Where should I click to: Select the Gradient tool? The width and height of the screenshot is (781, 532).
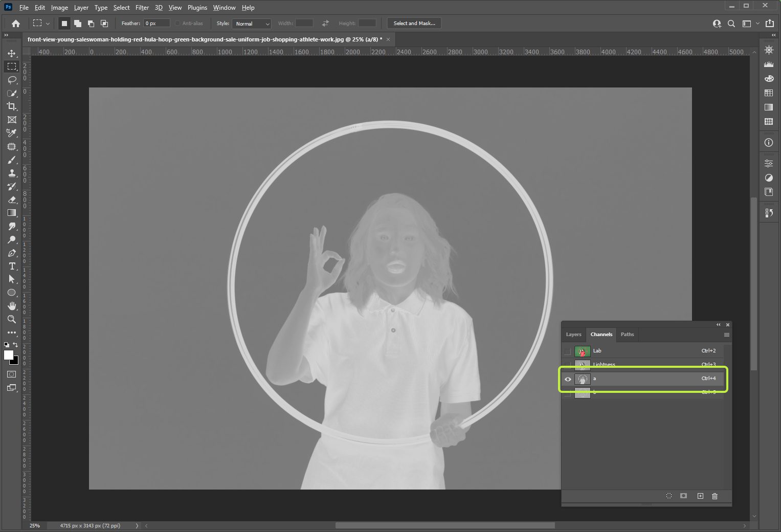[12, 213]
